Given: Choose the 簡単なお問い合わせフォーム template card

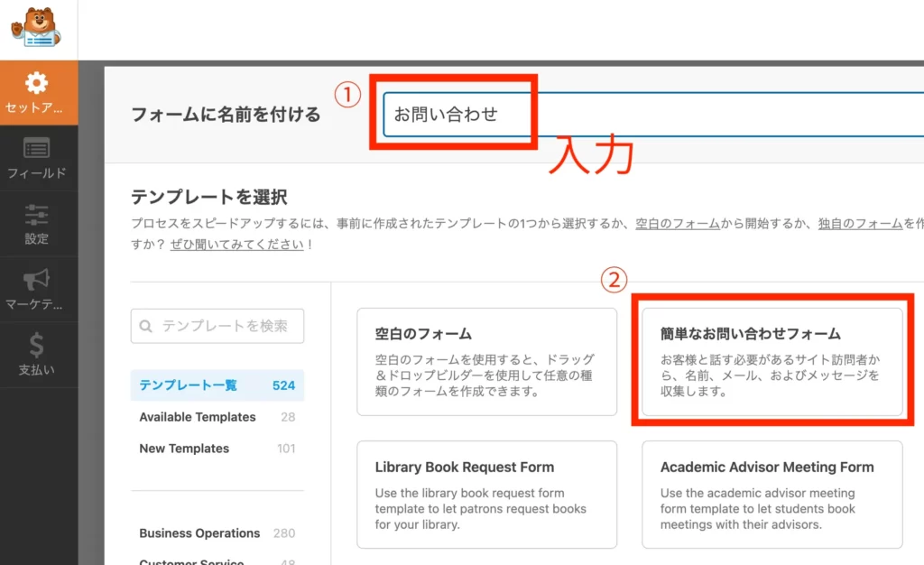Looking at the screenshot, I should point(772,362).
